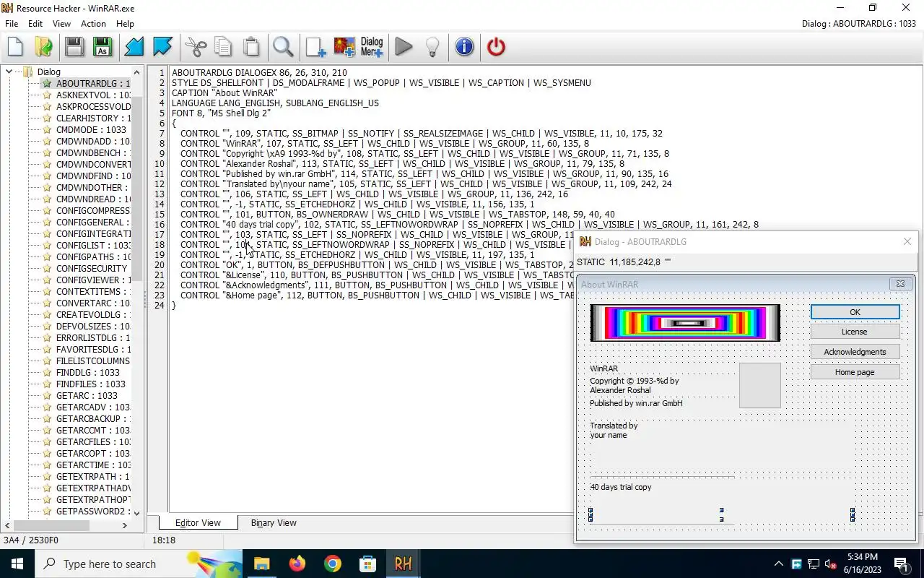Select GETARC : 1033 tree item
924x578 pixels.
click(x=87, y=396)
